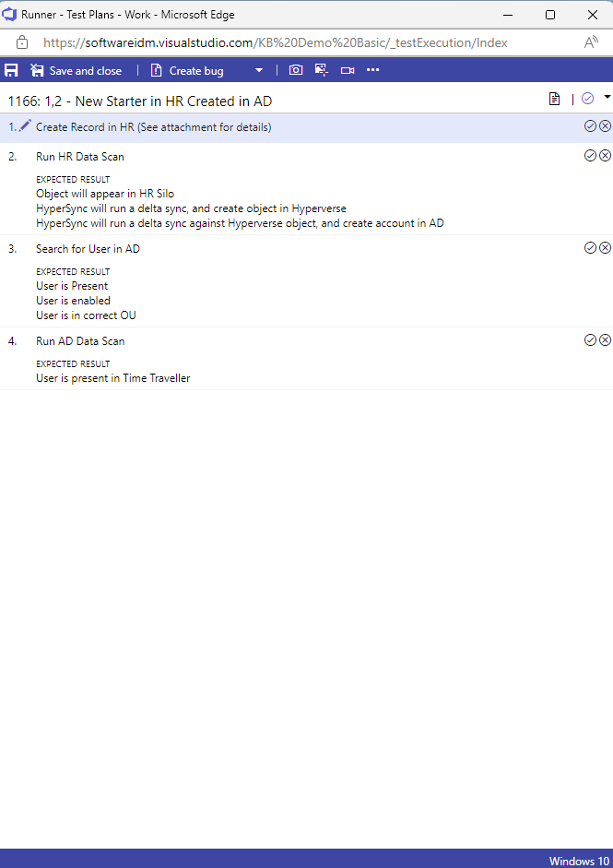Viewport: 613px width, 868px height.
Task: Click the Save icon on the toolbar
Action: 12,70
